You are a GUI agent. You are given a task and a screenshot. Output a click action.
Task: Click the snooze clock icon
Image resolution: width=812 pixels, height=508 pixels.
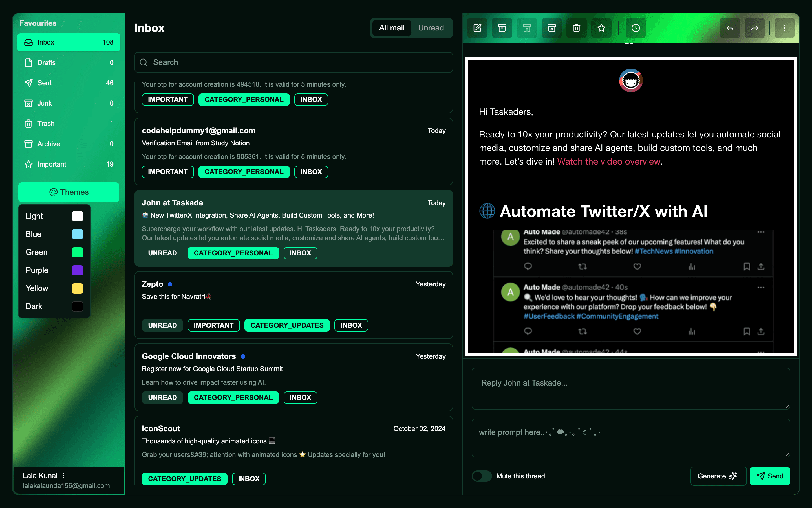point(636,28)
